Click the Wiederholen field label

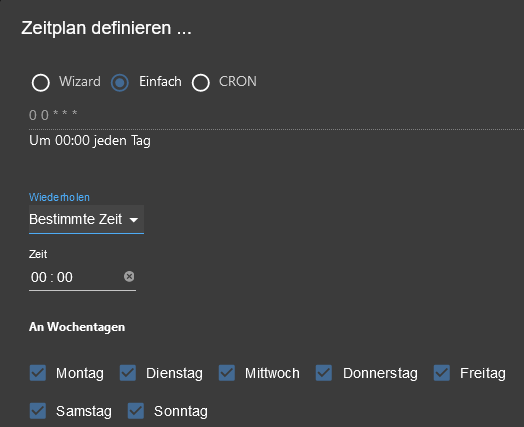(59, 197)
